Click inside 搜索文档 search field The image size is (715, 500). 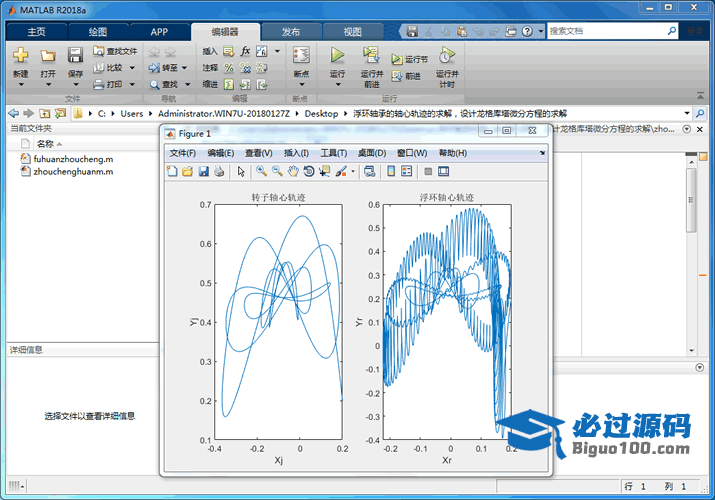[x=606, y=31]
